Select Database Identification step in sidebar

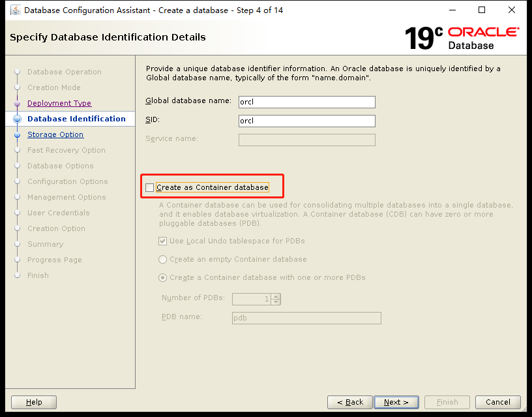point(76,119)
